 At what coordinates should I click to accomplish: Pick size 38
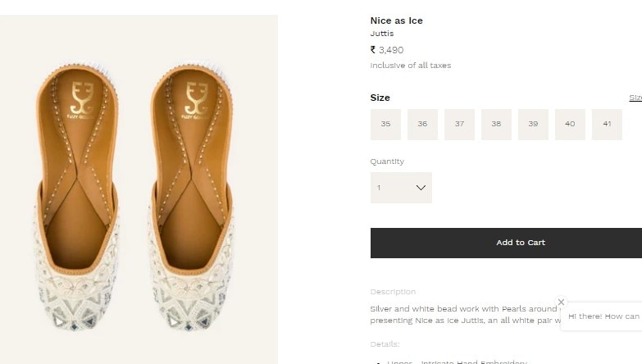tap(496, 125)
